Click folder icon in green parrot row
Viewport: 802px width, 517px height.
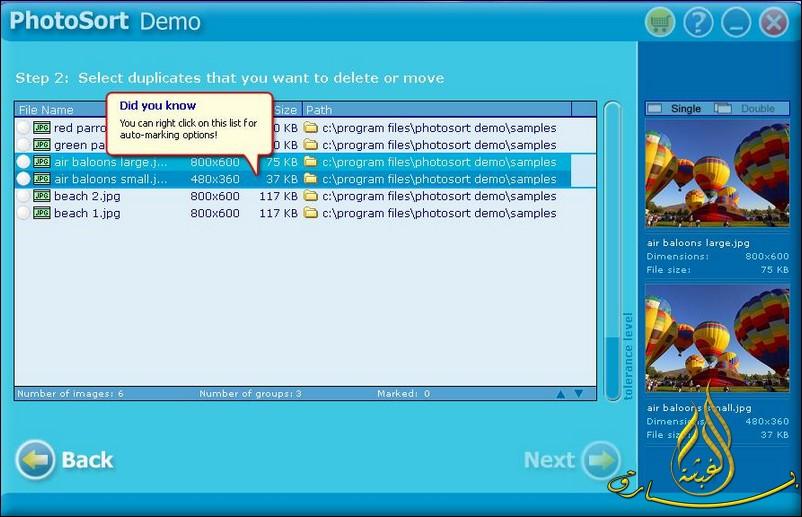pyautogui.click(x=310, y=144)
